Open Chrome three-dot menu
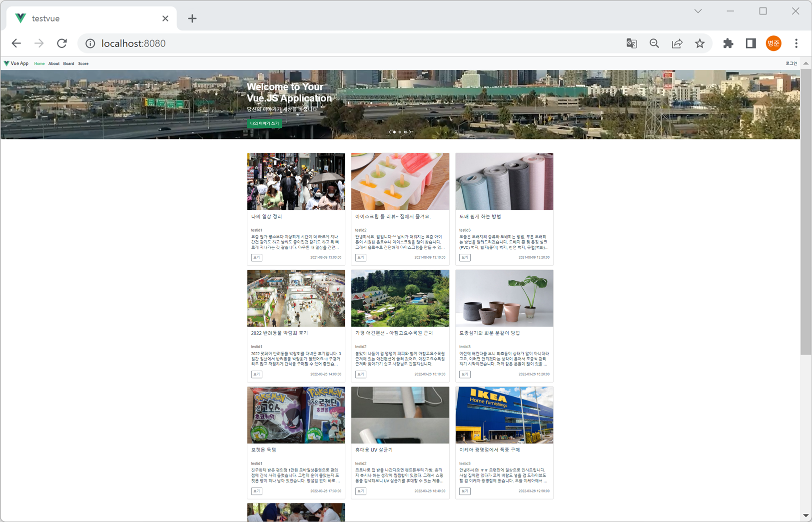This screenshot has width=812, height=522. point(797,43)
